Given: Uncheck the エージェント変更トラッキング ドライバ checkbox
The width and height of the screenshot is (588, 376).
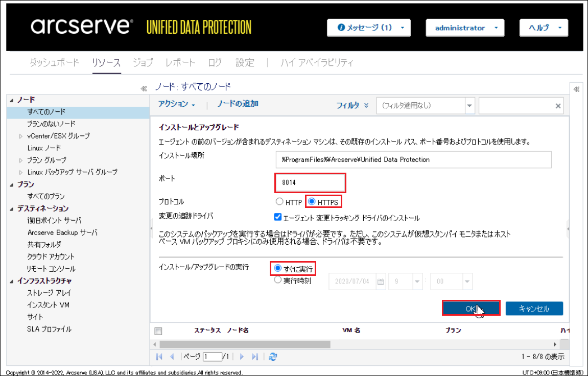Looking at the screenshot, I should click(x=278, y=218).
